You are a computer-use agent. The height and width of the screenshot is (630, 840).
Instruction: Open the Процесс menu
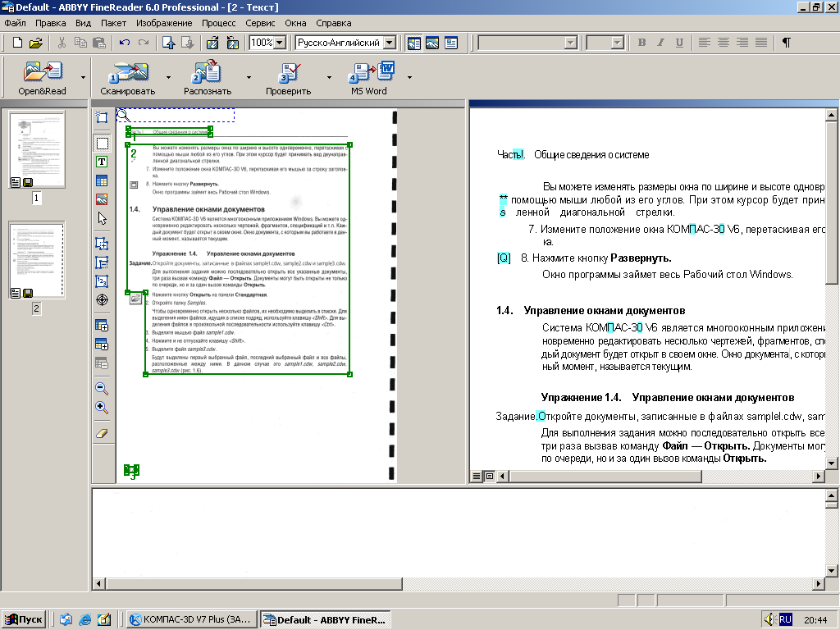(x=218, y=23)
